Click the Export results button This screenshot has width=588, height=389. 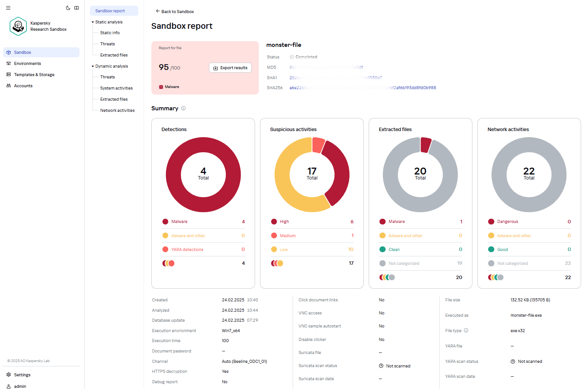tap(230, 68)
